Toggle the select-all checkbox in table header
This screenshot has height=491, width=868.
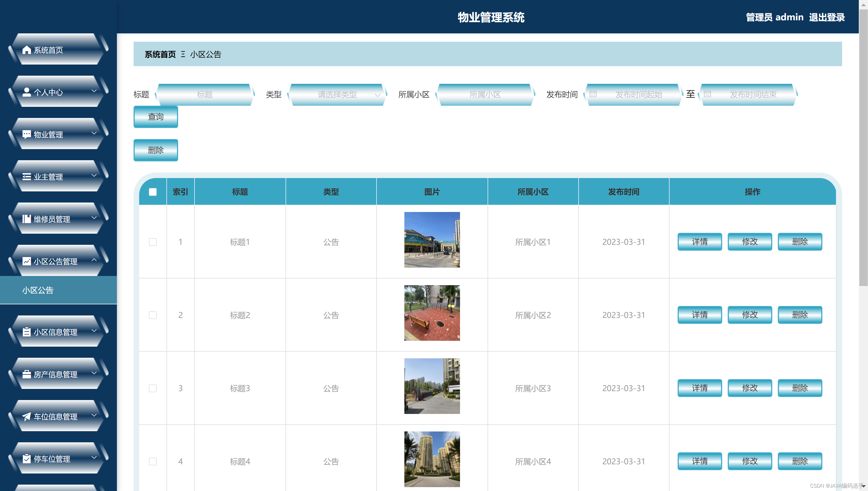[x=153, y=192]
